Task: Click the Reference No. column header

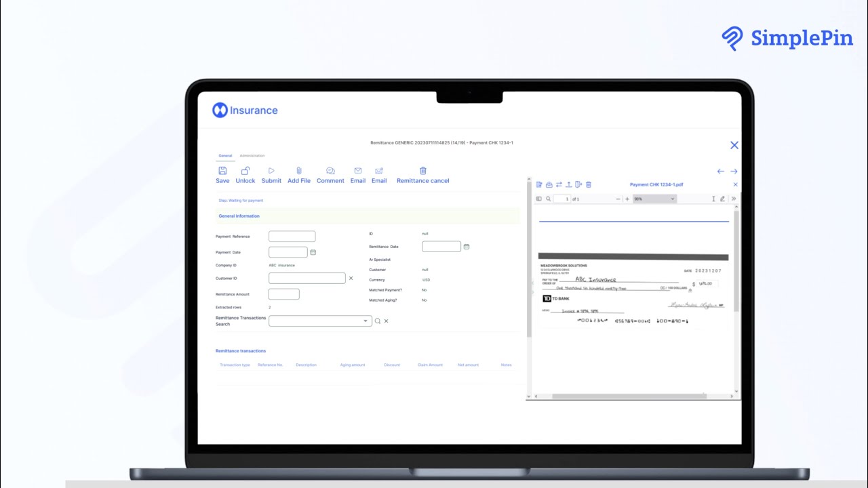Action: tap(271, 365)
